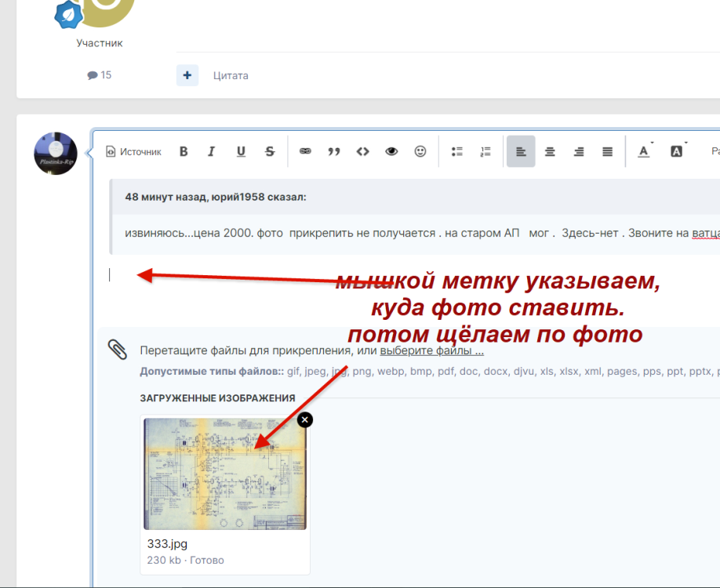This screenshot has height=588, width=720.
Task: Insert a quote block
Action: pos(334,152)
